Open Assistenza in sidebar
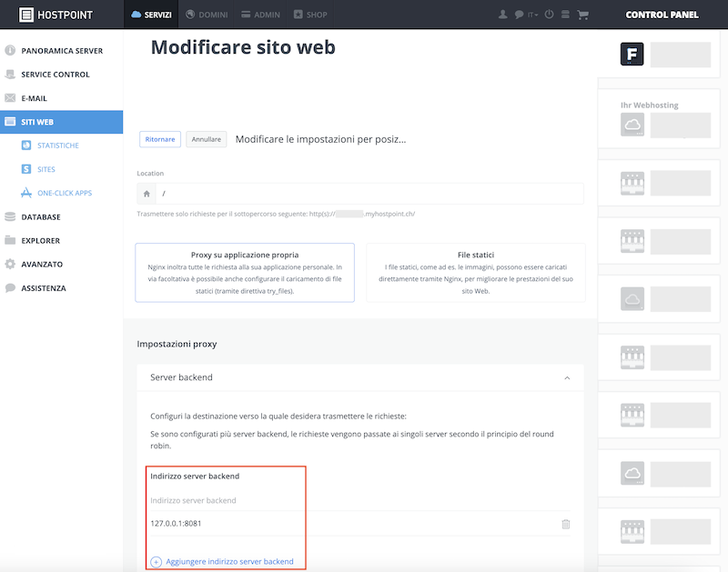Image resolution: width=728 pixels, height=572 pixels. [61, 288]
